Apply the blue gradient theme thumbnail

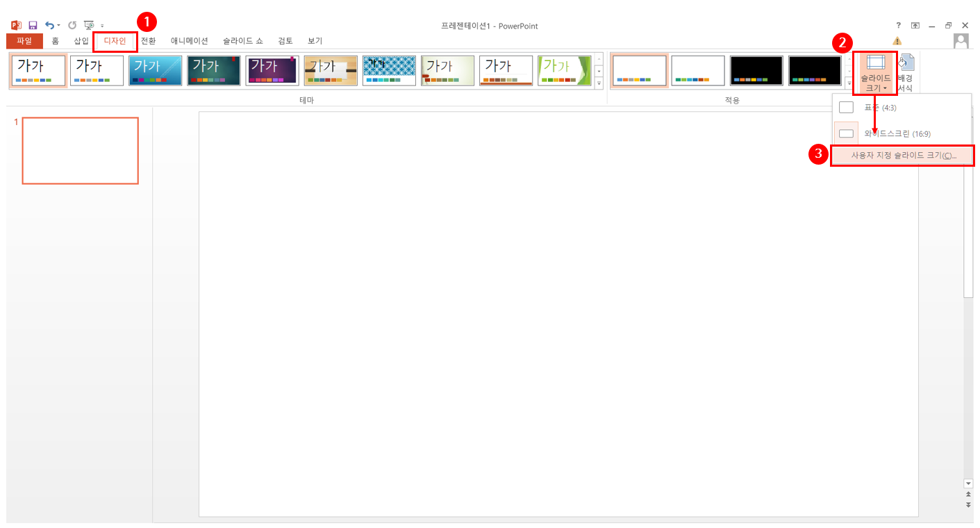156,71
